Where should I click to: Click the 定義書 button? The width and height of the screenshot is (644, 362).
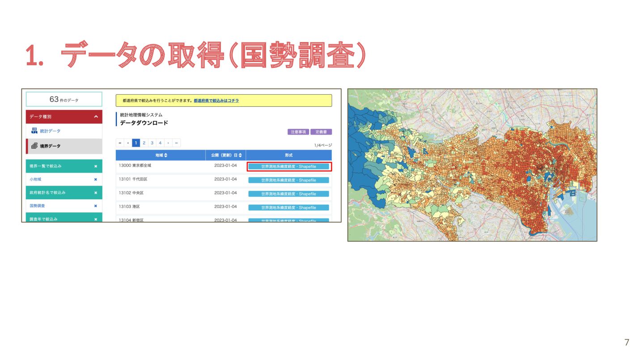(321, 132)
